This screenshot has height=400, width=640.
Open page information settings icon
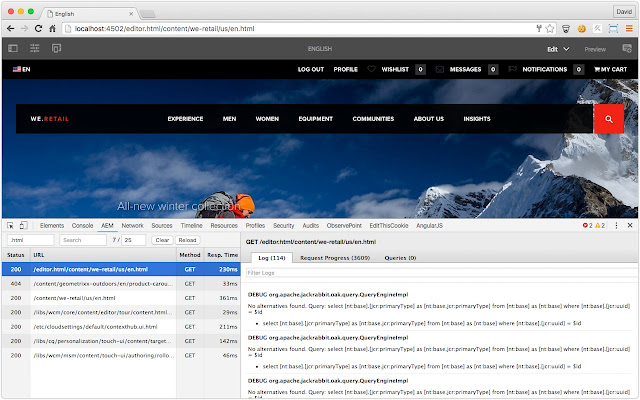point(35,49)
